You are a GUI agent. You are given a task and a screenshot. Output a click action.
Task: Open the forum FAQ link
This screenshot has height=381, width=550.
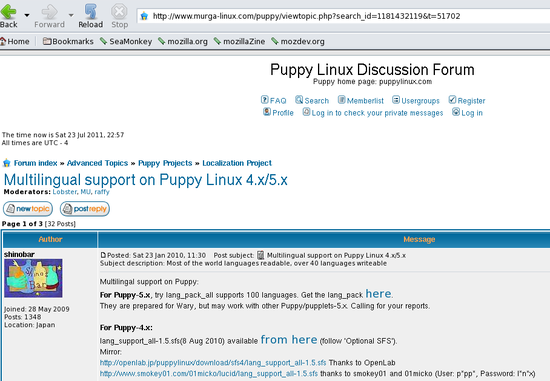[x=278, y=101]
